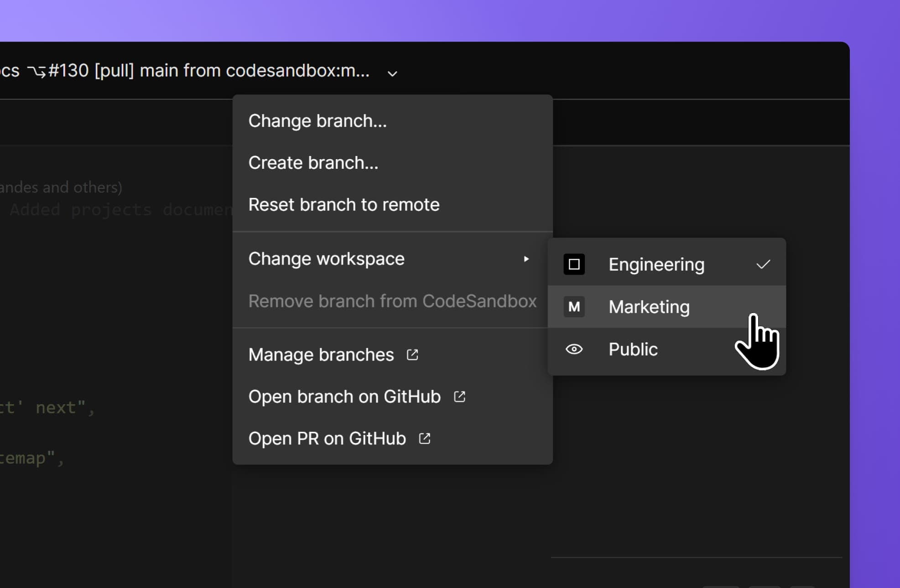Click the external-link icon beside Open branch on GitHub
This screenshot has height=588, width=900.
click(x=459, y=396)
